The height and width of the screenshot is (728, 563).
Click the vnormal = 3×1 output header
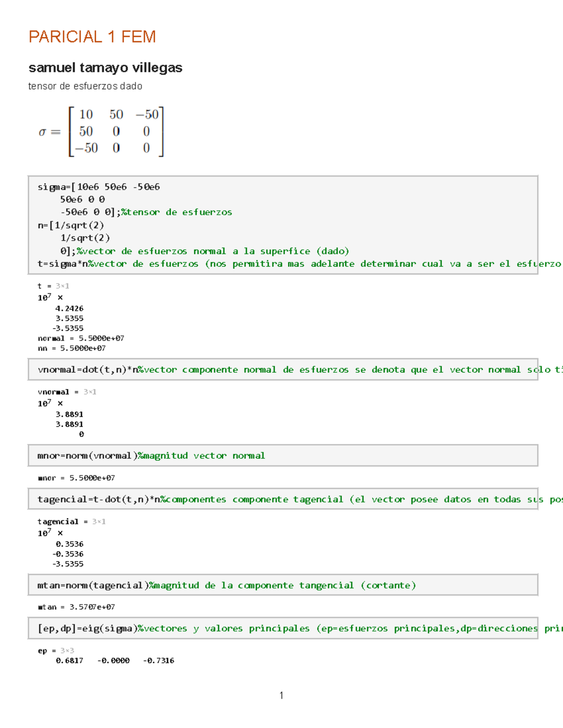[x=67, y=392]
